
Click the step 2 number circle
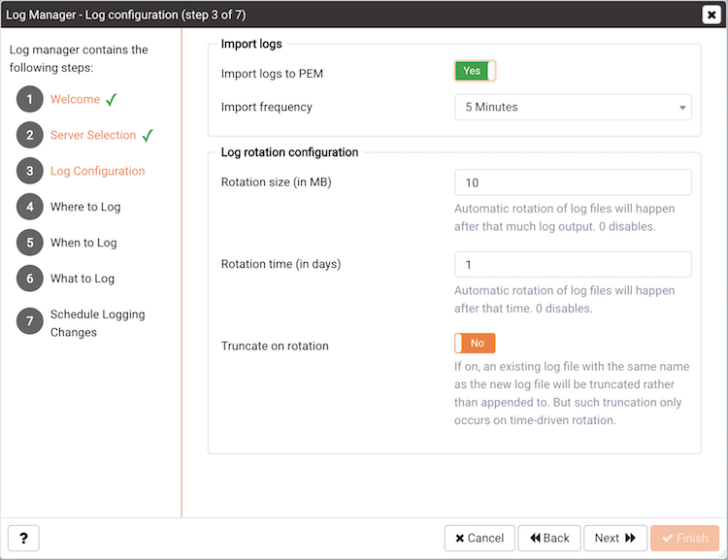pos(30,135)
